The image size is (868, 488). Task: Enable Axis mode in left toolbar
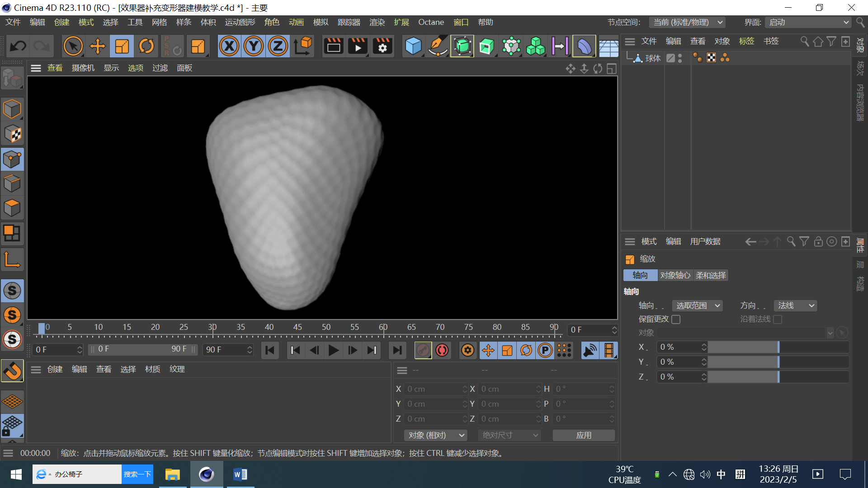(12, 260)
